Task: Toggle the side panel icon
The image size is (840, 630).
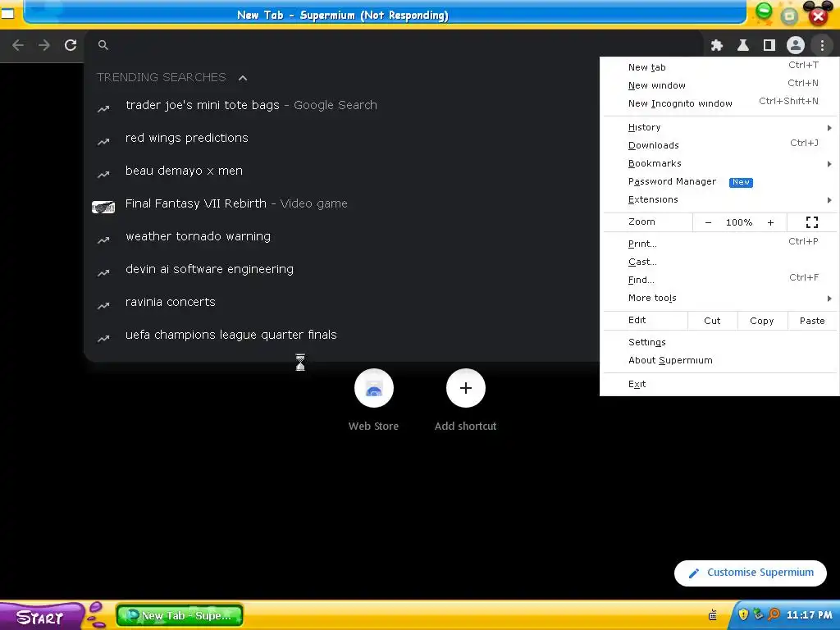Action: pyautogui.click(x=769, y=46)
